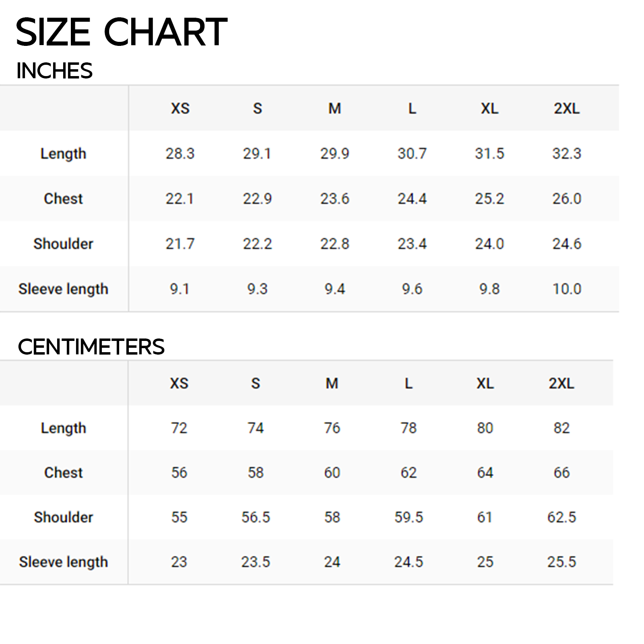Click the 9.4 sleeve length value
The image size is (644, 644).
tap(335, 289)
